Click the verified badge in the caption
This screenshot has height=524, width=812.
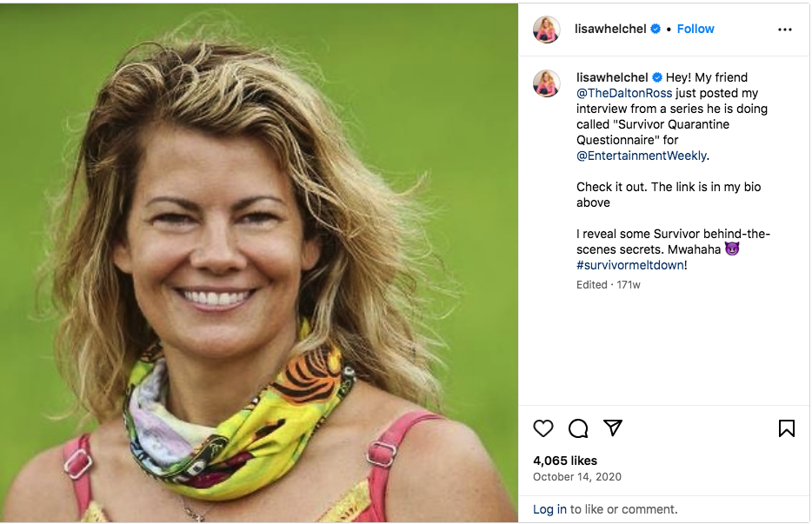(x=657, y=77)
